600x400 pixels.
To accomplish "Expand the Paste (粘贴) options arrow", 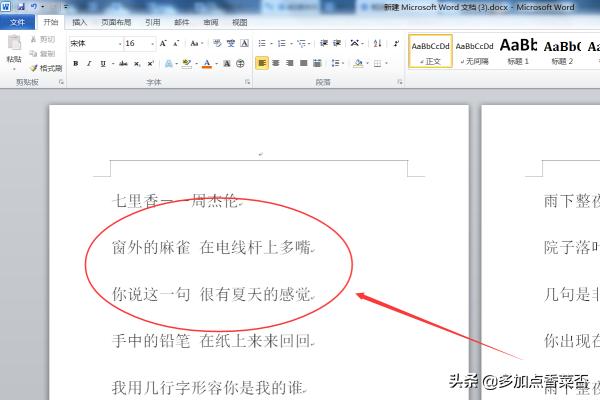I will point(14,69).
